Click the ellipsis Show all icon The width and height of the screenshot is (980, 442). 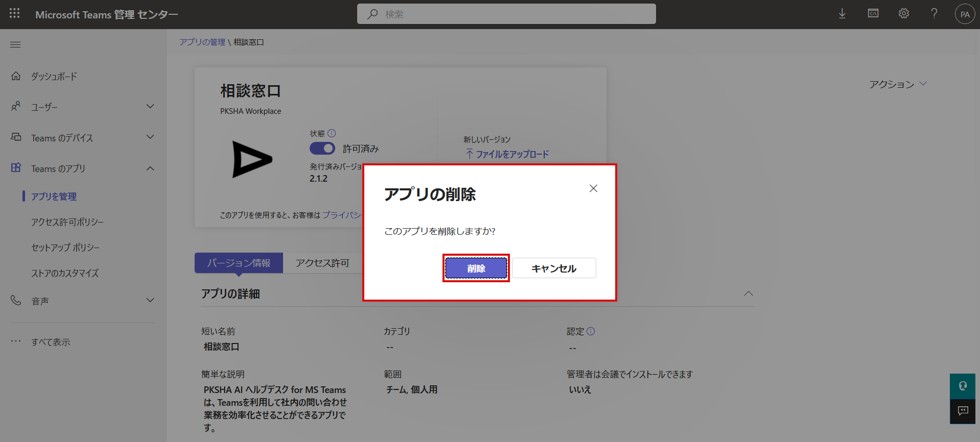click(x=16, y=341)
